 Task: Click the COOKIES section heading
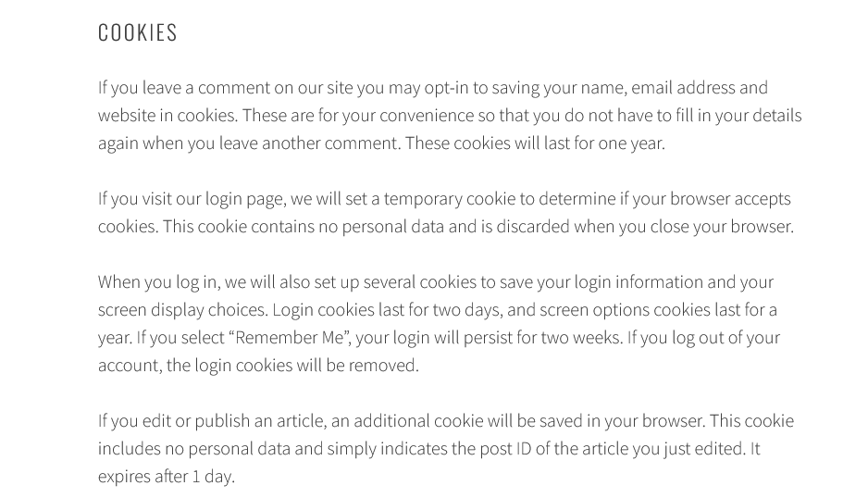point(138,32)
